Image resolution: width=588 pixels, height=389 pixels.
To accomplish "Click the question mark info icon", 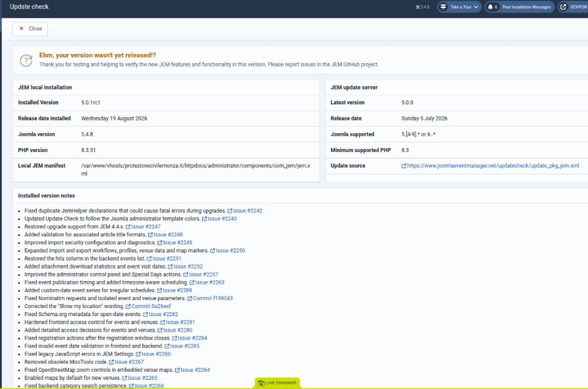I will (x=26, y=60).
